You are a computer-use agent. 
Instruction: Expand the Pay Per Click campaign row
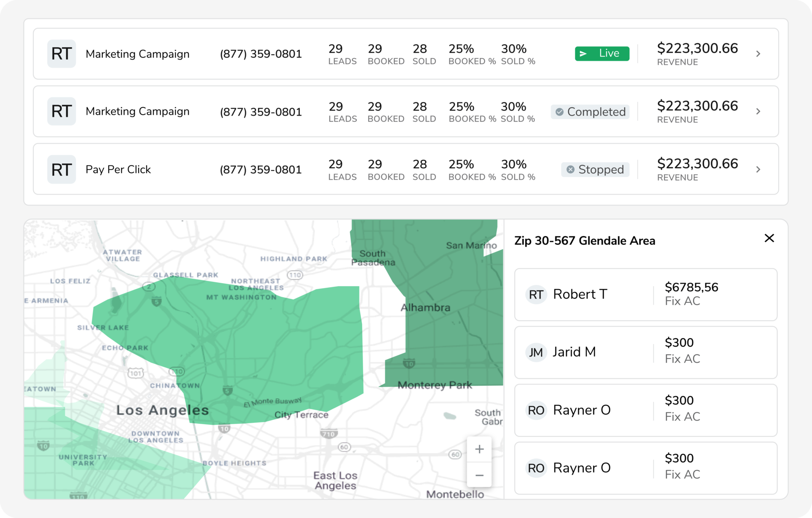pos(759,169)
